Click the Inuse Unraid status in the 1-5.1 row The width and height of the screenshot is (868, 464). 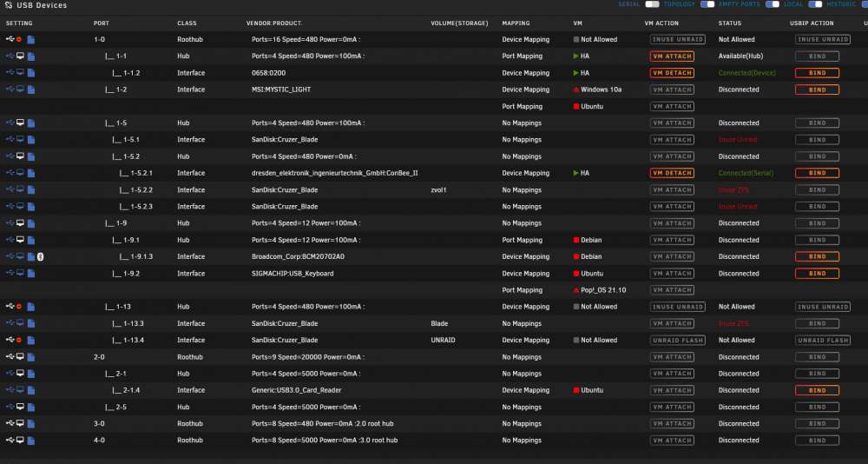(738, 140)
